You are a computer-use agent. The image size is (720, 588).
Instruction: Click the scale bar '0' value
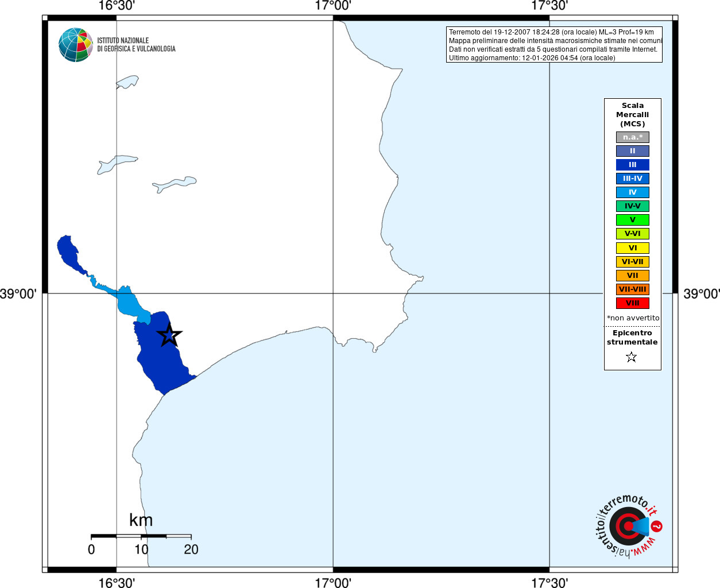click(91, 550)
